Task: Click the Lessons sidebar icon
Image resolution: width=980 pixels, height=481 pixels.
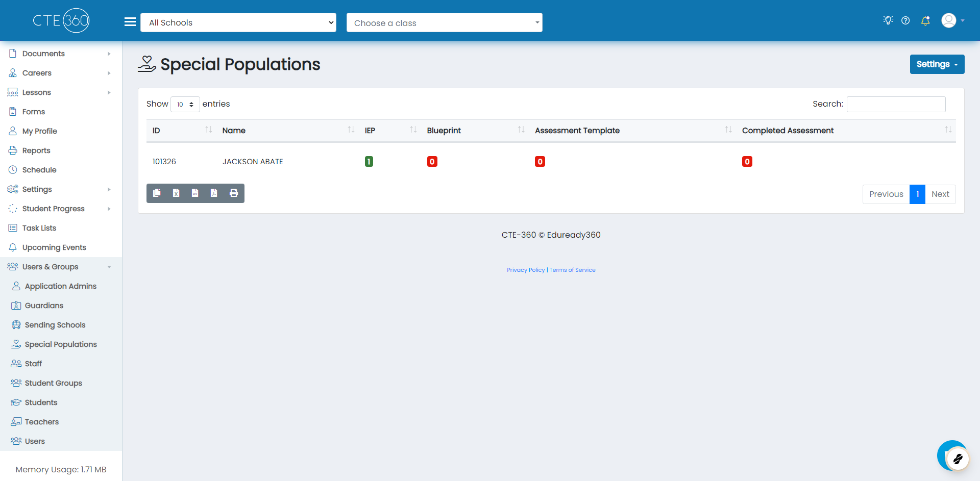Action: (x=13, y=92)
